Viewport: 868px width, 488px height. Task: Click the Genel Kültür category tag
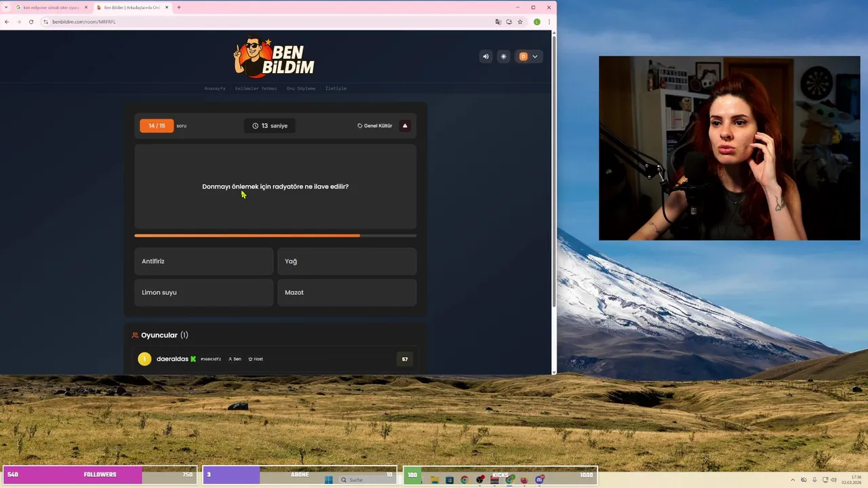tap(375, 125)
